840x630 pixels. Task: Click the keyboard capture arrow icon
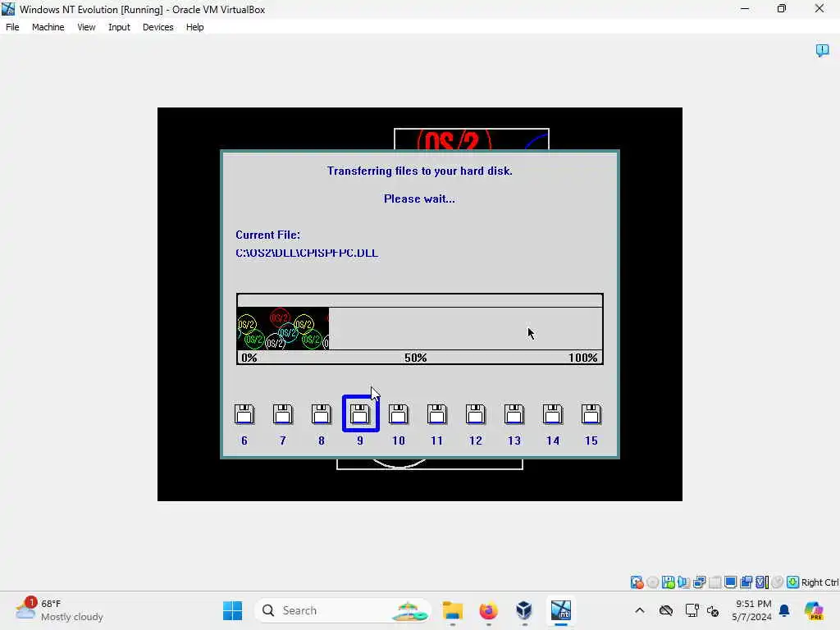(x=793, y=582)
